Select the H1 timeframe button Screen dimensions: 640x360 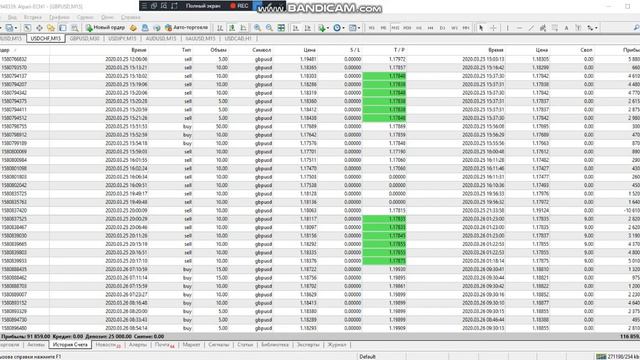pos(419,28)
